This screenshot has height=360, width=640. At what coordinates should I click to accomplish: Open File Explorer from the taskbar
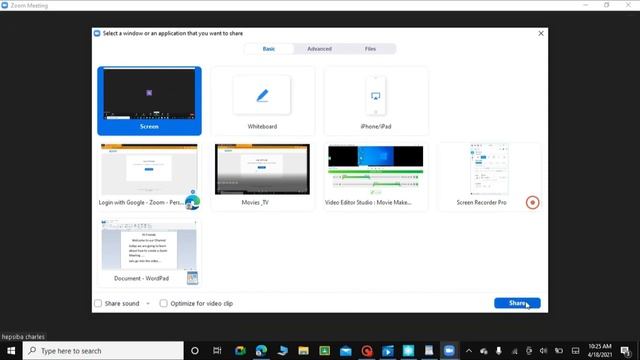tap(303, 351)
